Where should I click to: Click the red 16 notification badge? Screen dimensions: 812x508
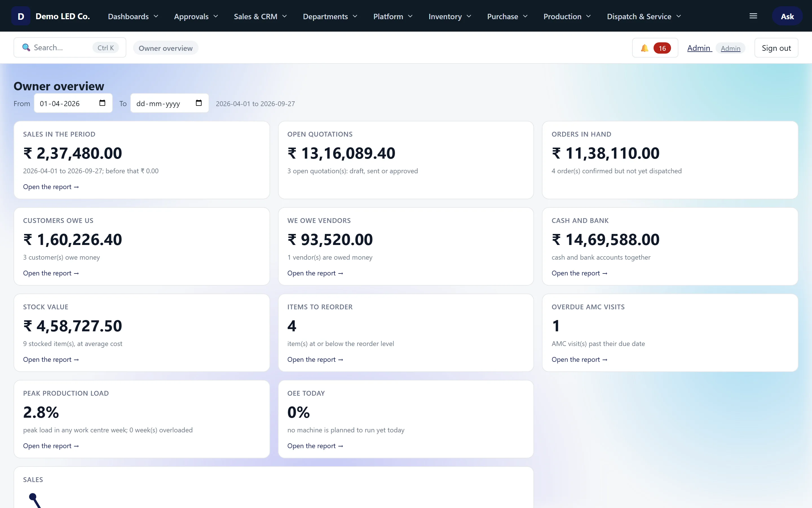coord(662,48)
